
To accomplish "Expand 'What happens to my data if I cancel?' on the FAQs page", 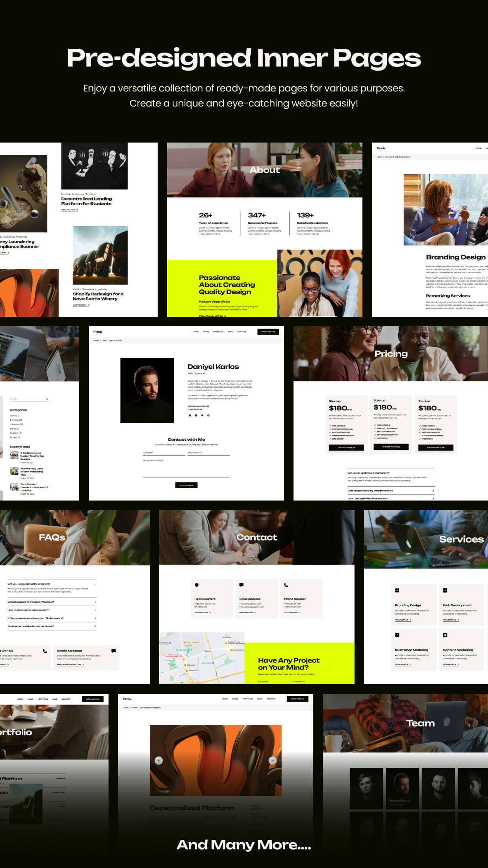I will click(95, 602).
